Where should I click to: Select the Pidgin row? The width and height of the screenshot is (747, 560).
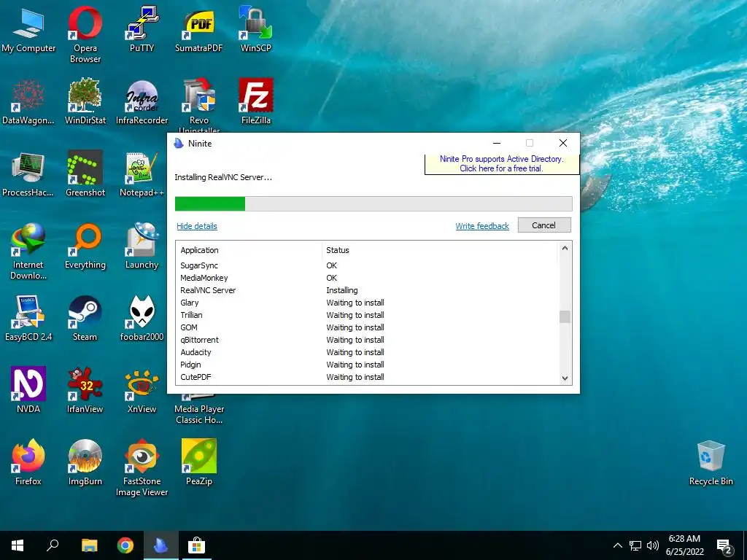[367, 365]
